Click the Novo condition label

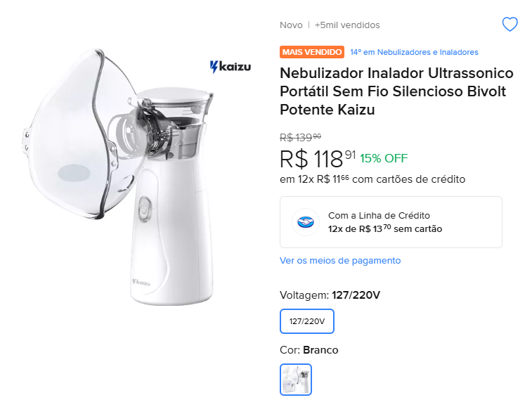point(291,25)
